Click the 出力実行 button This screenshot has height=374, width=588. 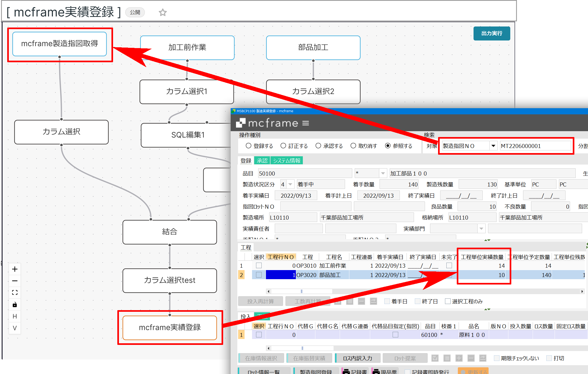492,33
